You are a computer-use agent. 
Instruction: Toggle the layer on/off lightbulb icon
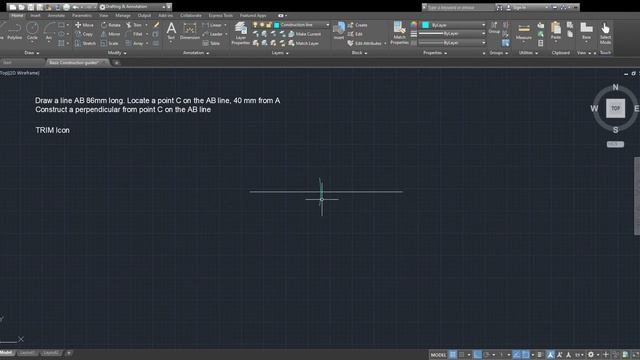(x=256, y=25)
